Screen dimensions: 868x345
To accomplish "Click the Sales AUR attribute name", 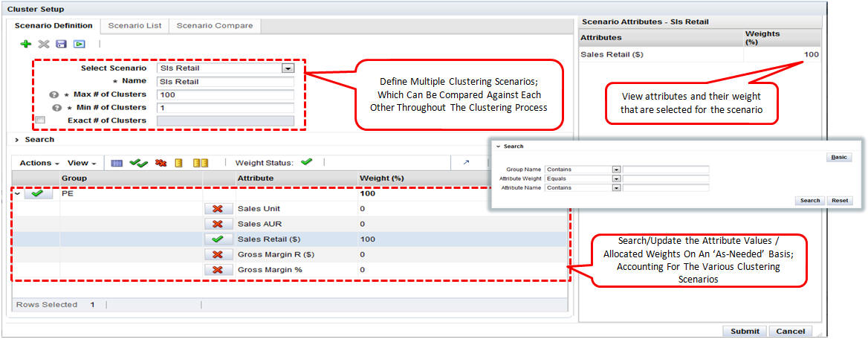I will pyautogui.click(x=258, y=225).
